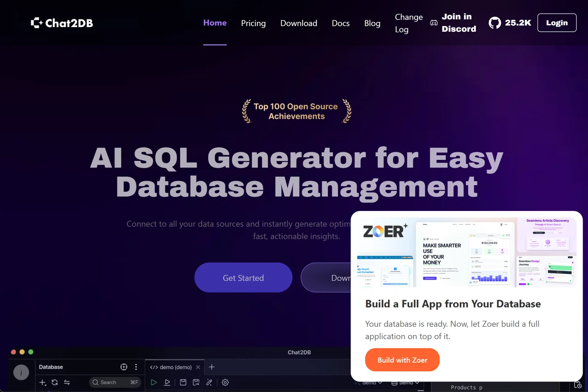Open the 25.2K GitHub stars link
The height and width of the screenshot is (392, 588).
coord(518,23)
